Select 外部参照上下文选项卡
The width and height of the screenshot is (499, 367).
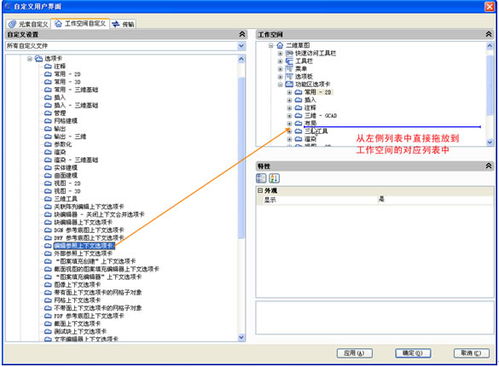pos(83,253)
